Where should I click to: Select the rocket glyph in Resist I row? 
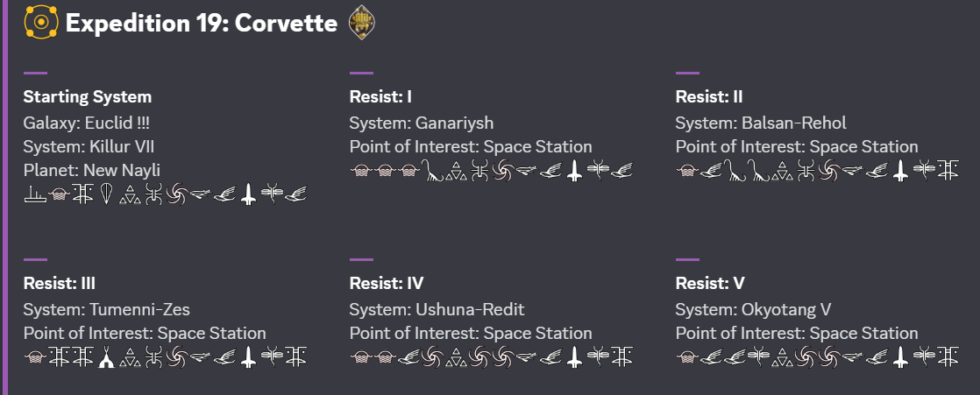point(574,171)
